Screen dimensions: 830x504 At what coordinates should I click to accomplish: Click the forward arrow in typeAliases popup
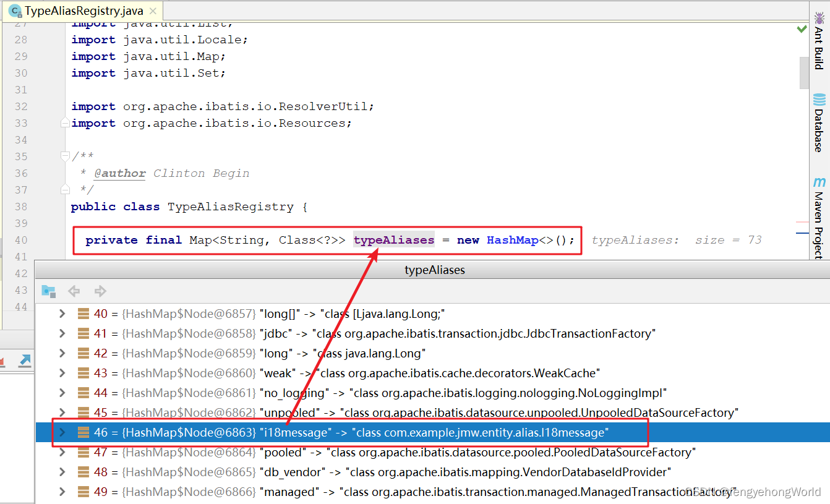(100, 291)
